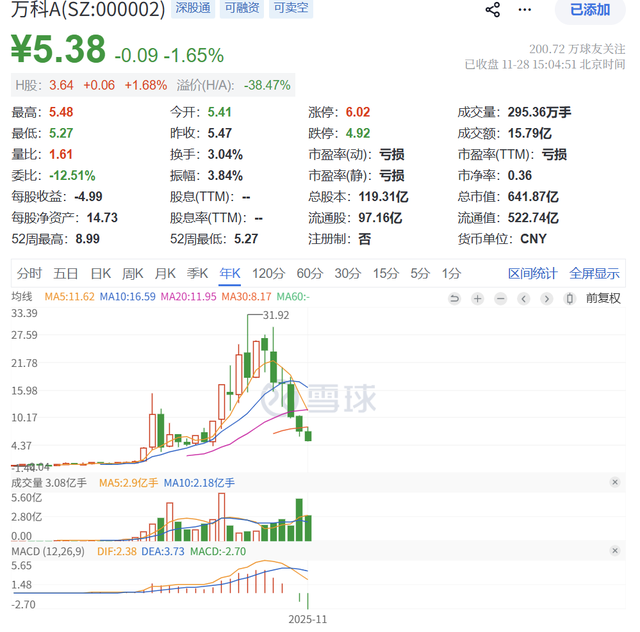Switch to 5分 chart tab

[x=420, y=273]
